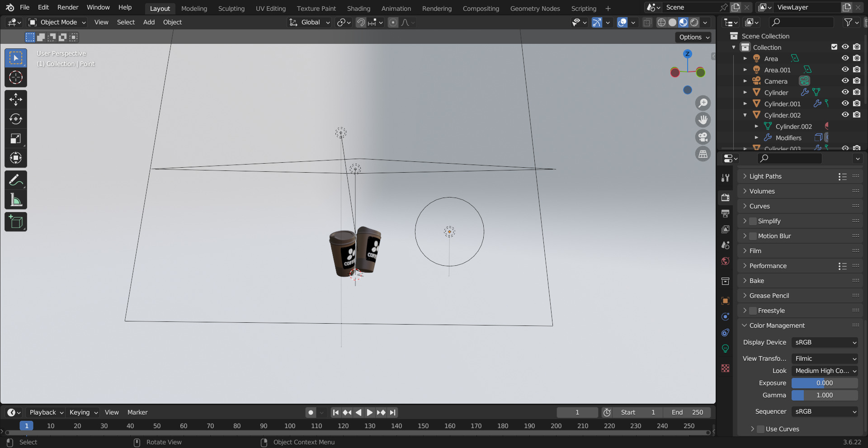Switch to the Geometry Nodes workspace tab
This screenshot has height=448, width=868.
(535, 9)
